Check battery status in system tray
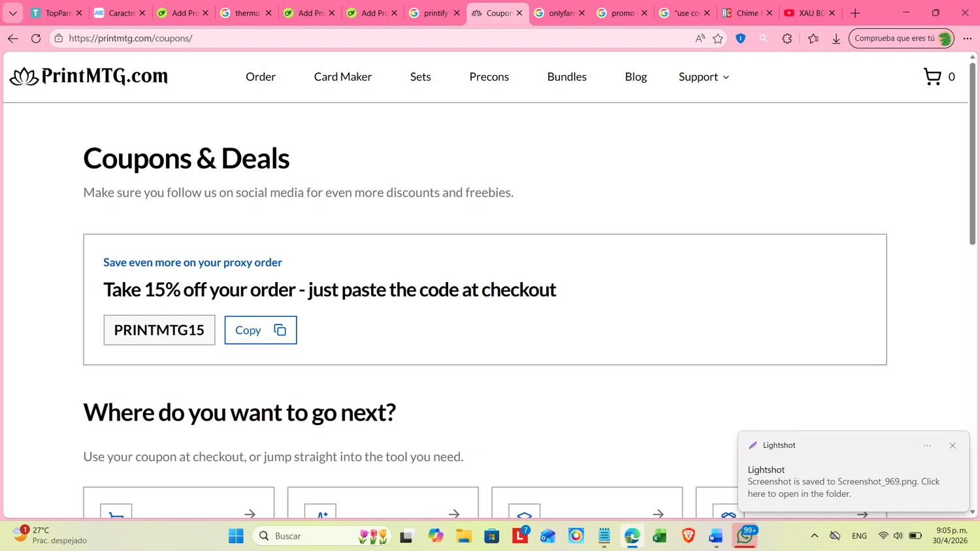This screenshot has height=551, width=980. point(915,536)
